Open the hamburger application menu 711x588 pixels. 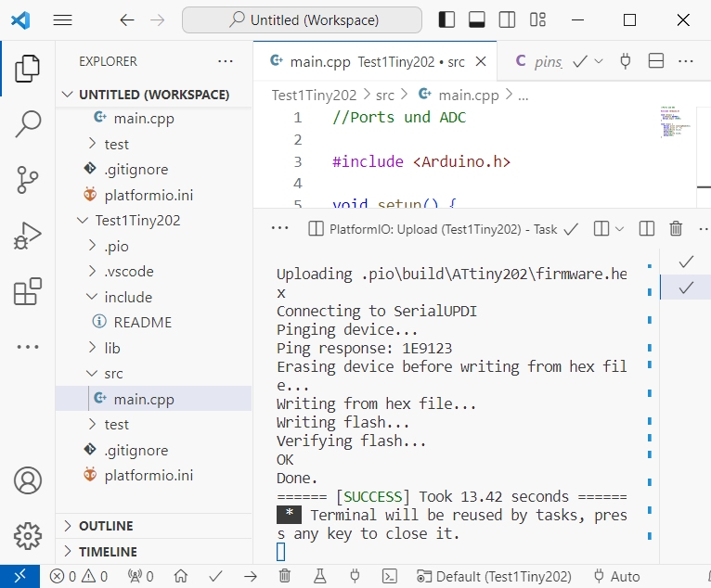point(62,19)
